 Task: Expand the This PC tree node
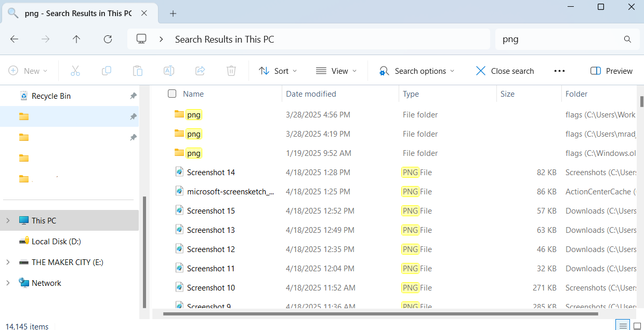pyautogui.click(x=8, y=220)
